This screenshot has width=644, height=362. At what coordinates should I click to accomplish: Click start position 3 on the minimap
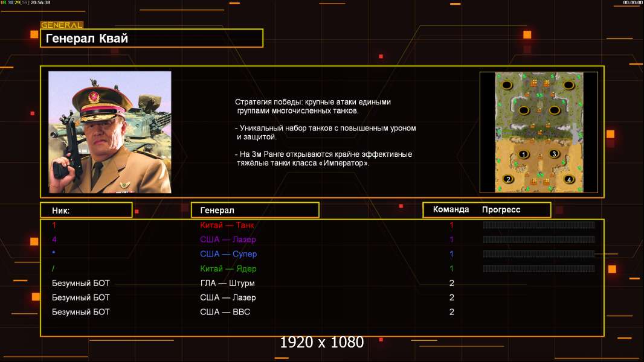click(x=554, y=154)
